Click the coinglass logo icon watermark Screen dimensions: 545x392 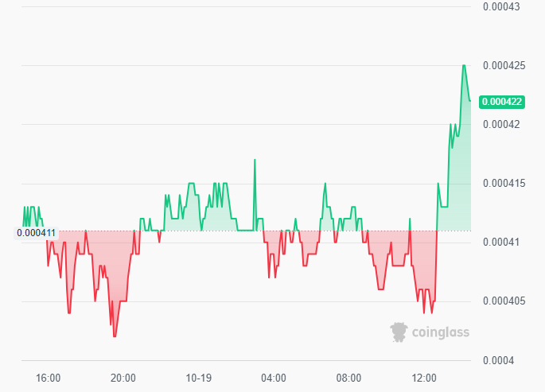(399, 332)
